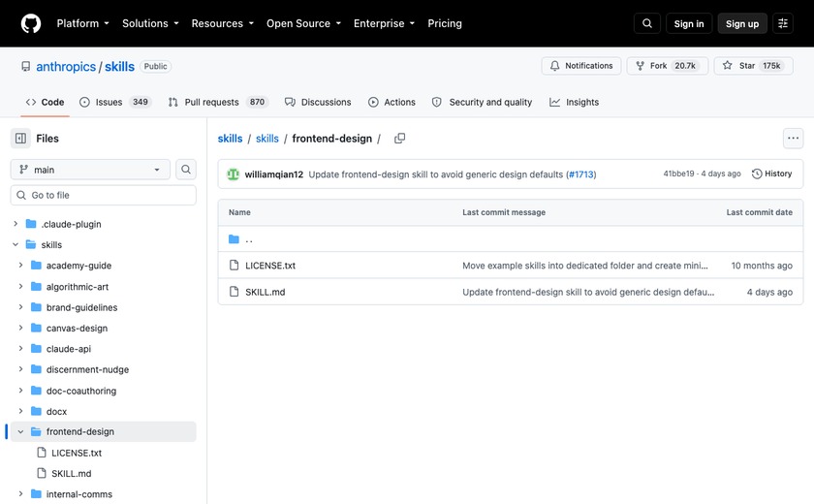
Task: Click the search magnifier in top bar
Action: tap(647, 23)
